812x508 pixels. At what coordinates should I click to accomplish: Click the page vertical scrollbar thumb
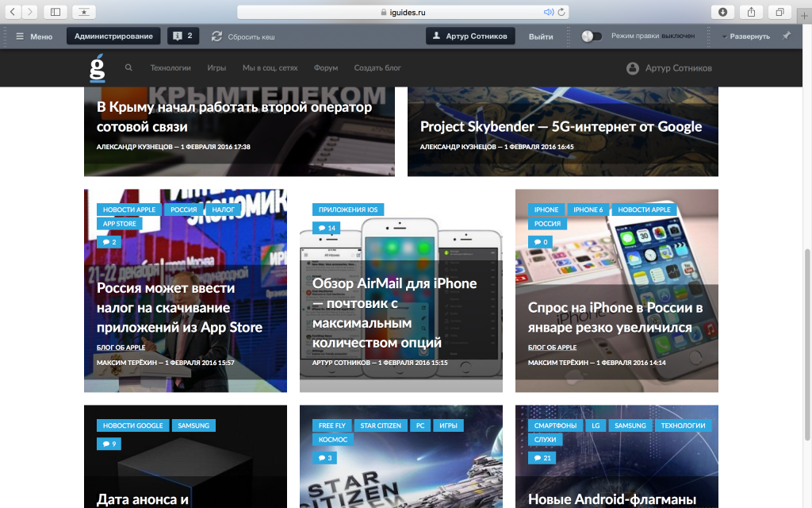pyautogui.click(x=806, y=344)
